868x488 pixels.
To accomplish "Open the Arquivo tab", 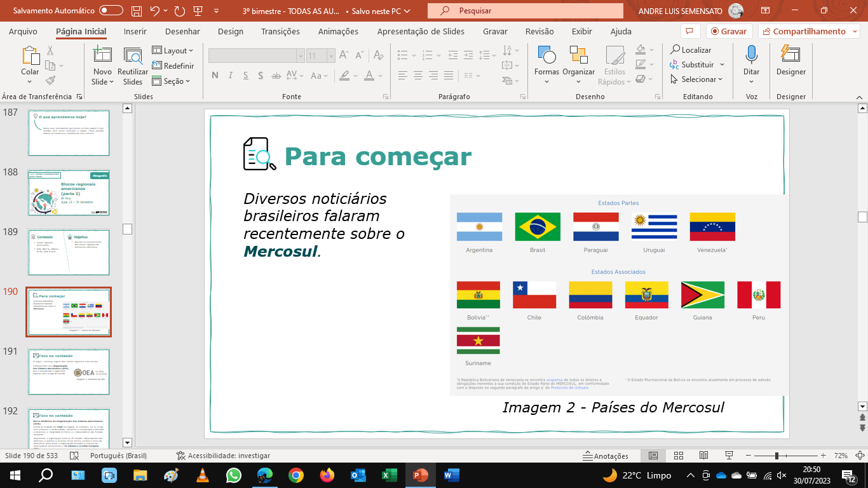I will point(23,31).
